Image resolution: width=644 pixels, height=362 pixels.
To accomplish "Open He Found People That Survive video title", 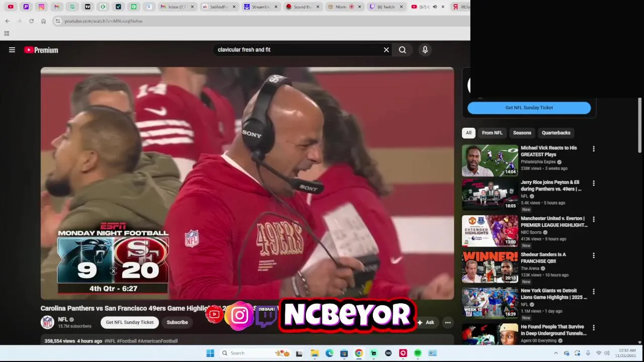I will click(553, 330).
